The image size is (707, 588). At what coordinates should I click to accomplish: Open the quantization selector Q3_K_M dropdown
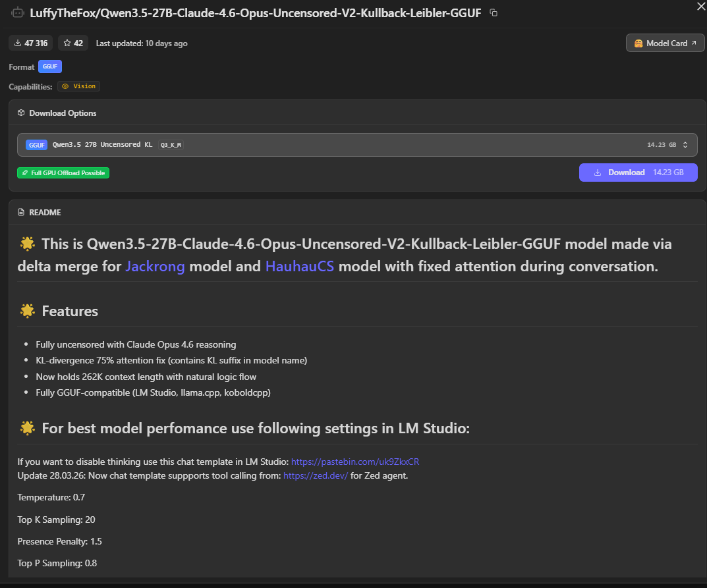pyautogui.click(x=357, y=145)
